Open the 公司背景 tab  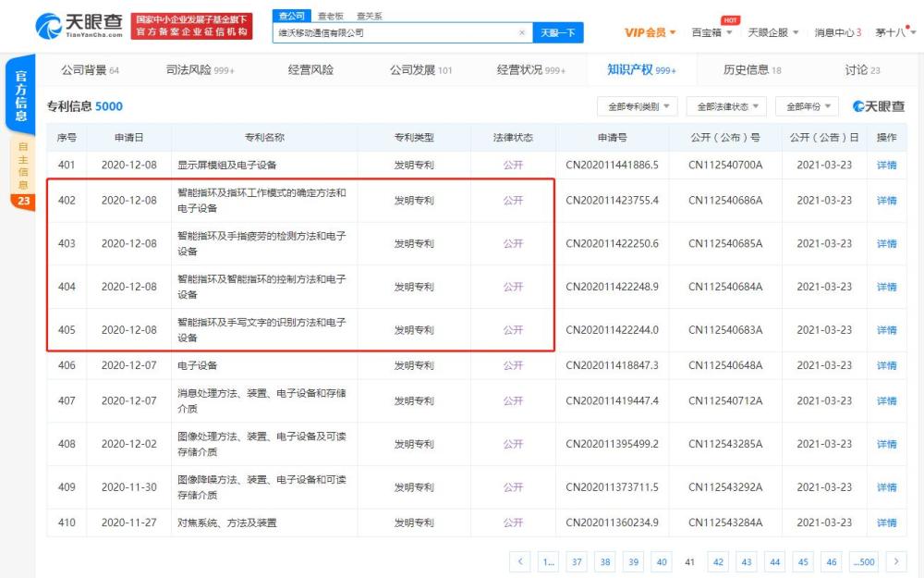(90, 70)
